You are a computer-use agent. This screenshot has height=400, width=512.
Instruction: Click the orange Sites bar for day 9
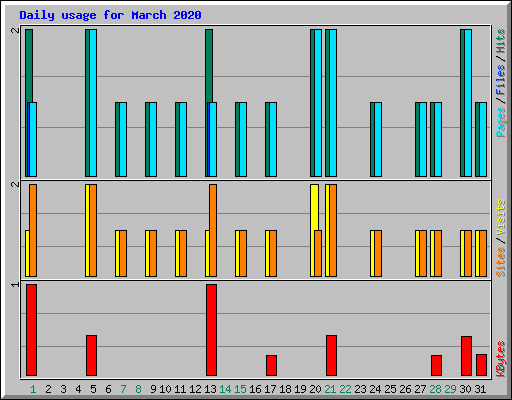pos(153,253)
